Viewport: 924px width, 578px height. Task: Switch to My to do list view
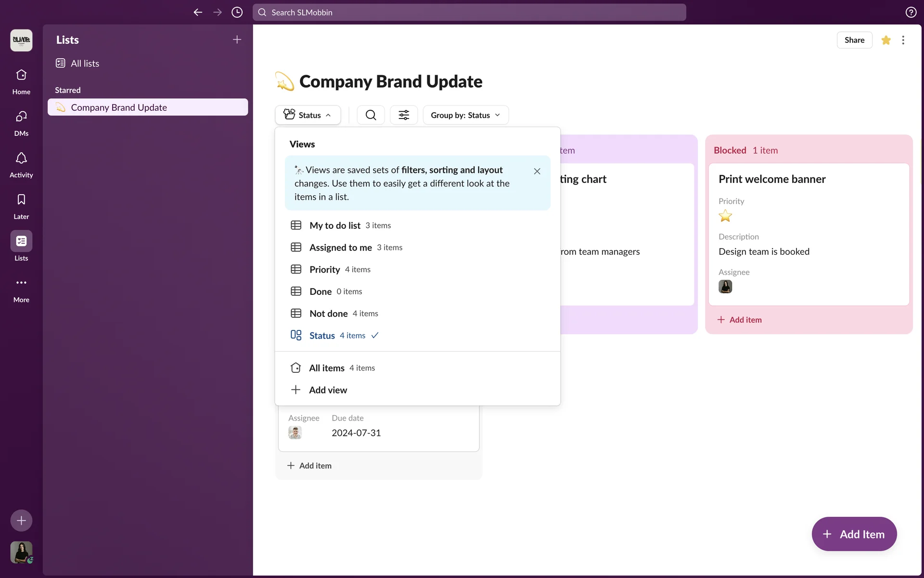click(334, 225)
